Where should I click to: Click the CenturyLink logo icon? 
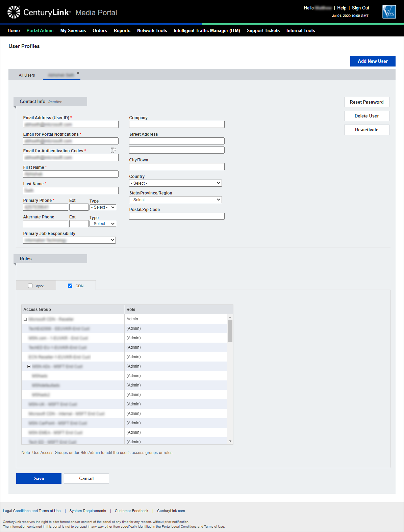14,12
